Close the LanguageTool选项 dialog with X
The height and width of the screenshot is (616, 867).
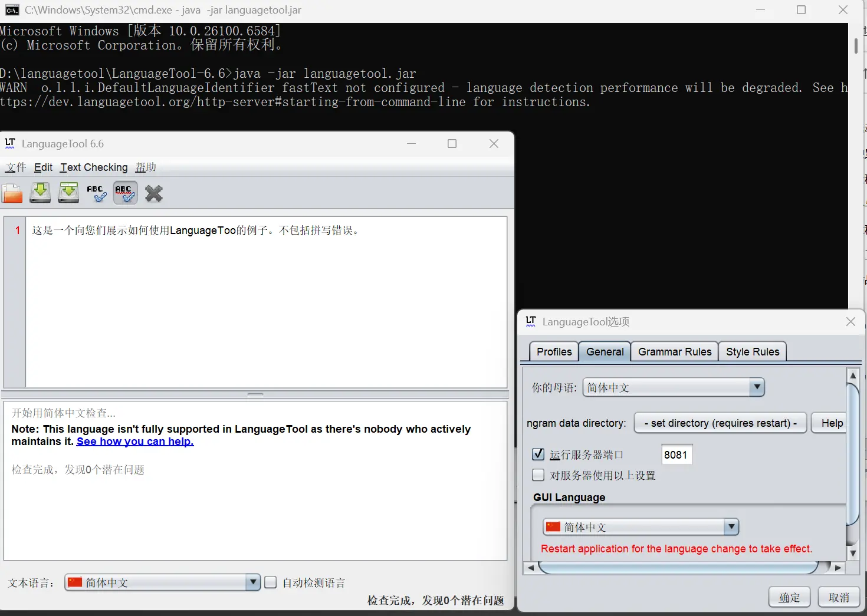[850, 321]
